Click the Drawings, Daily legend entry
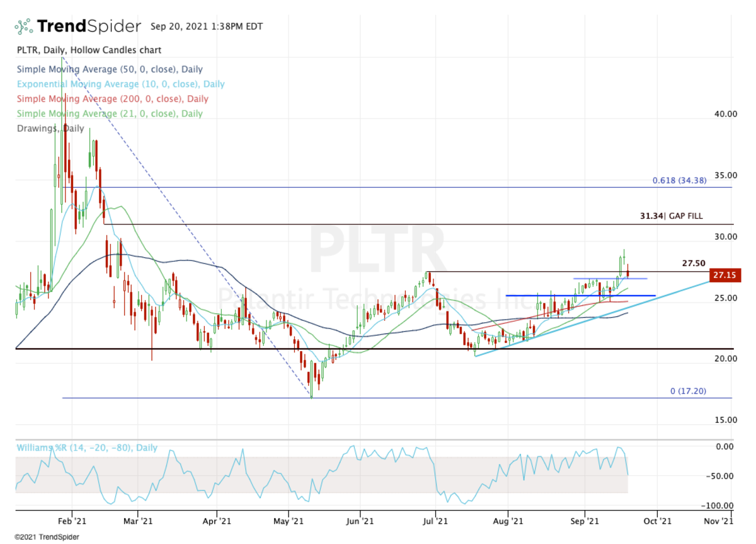The image size is (756, 544). pos(50,128)
